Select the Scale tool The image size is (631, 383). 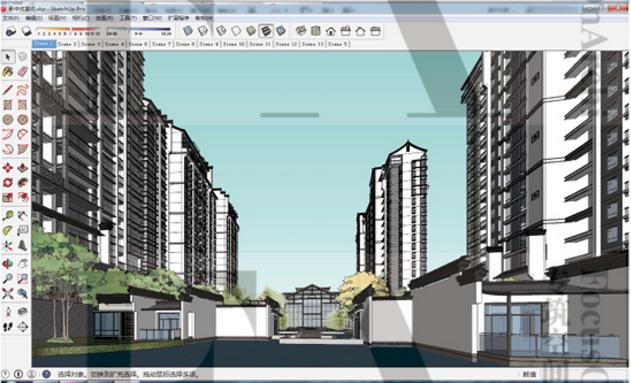point(8,197)
